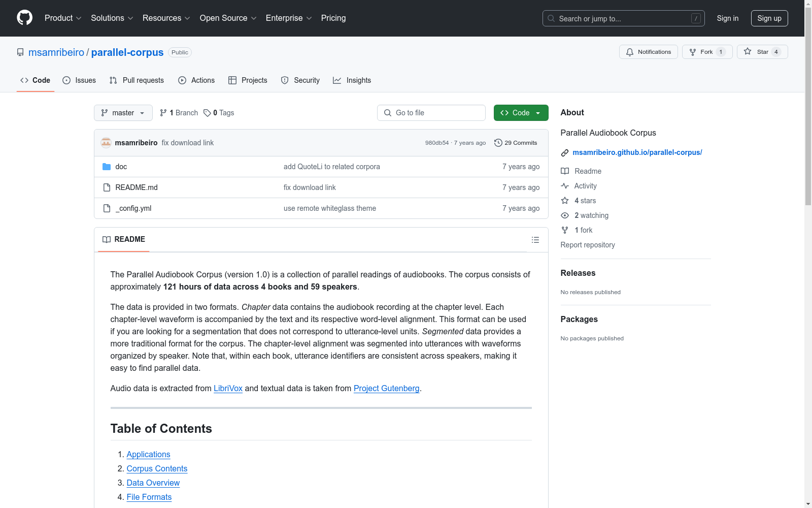This screenshot has width=812, height=508.
Task: Jump to File Formats section
Action: point(149,497)
